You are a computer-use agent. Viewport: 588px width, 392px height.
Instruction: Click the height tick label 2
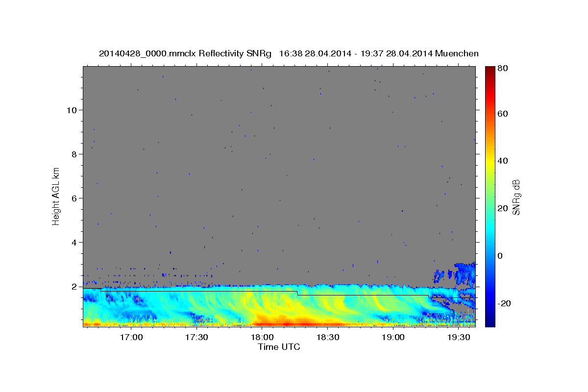[x=73, y=287]
